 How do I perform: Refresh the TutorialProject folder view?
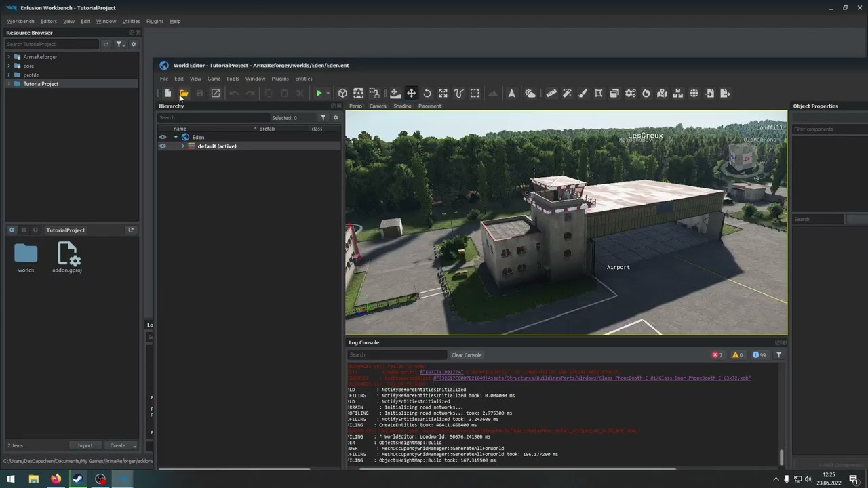point(131,230)
